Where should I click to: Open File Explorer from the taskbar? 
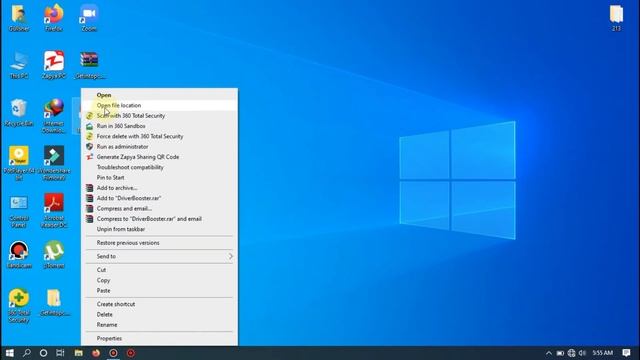coord(78,353)
